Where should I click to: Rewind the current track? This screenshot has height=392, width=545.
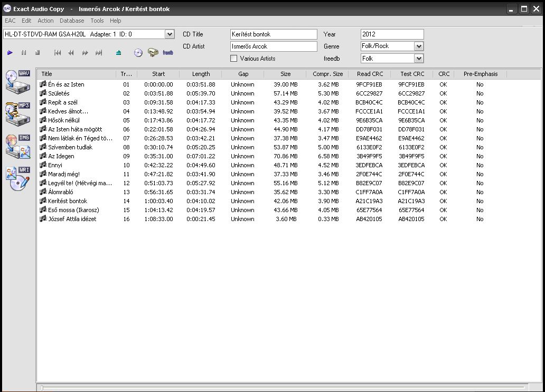71,53
